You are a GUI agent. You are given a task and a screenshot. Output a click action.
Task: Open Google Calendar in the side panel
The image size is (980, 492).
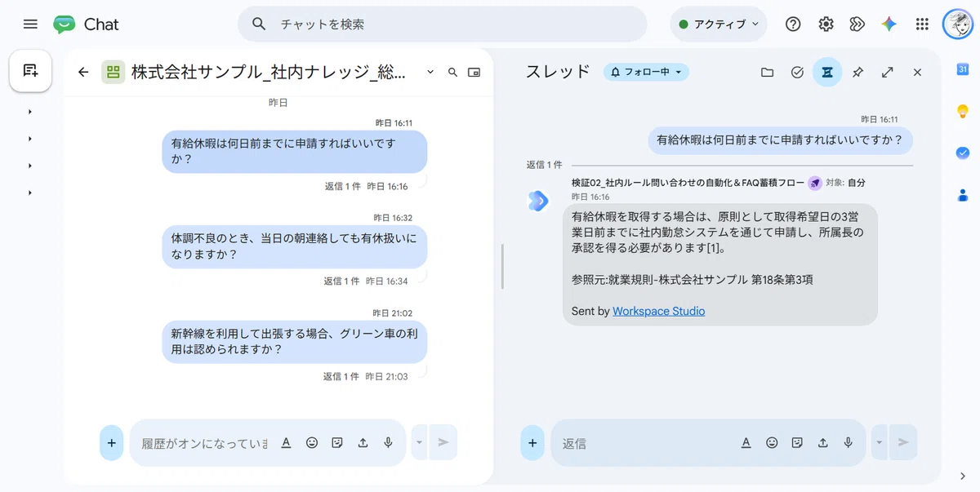pos(962,69)
